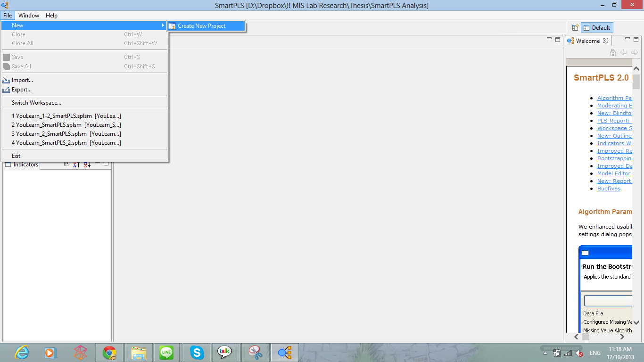Maximize the Indicators panel
This screenshot has width=644, height=362.
[106, 163]
